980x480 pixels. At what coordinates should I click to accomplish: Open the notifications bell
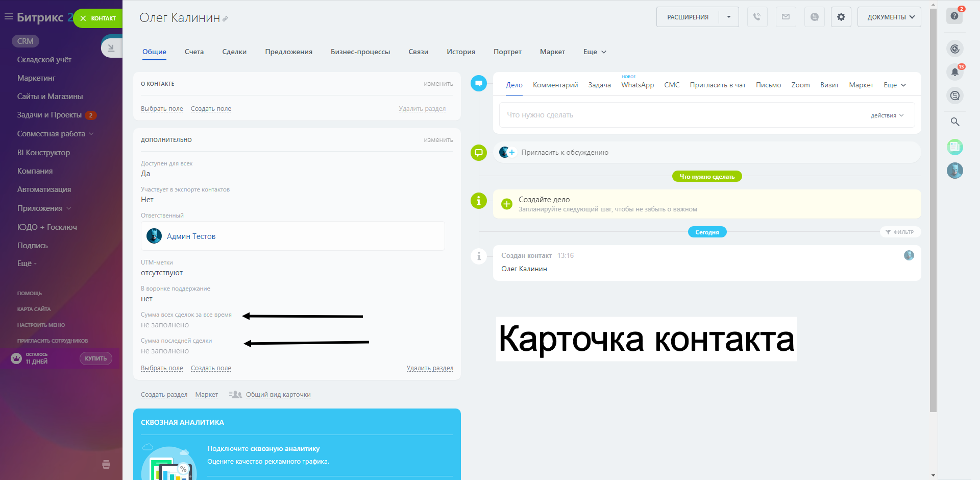pyautogui.click(x=954, y=72)
